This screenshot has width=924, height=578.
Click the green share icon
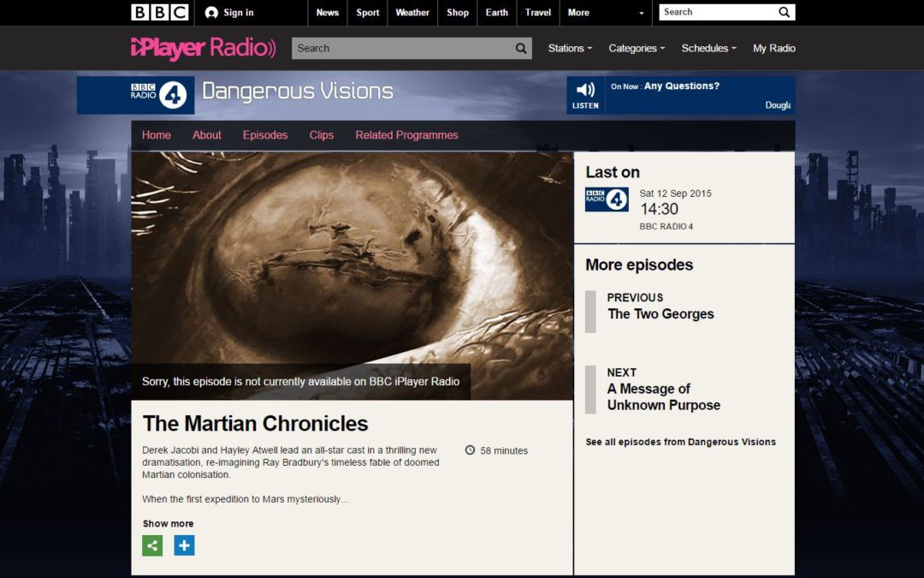[x=152, y=545]
